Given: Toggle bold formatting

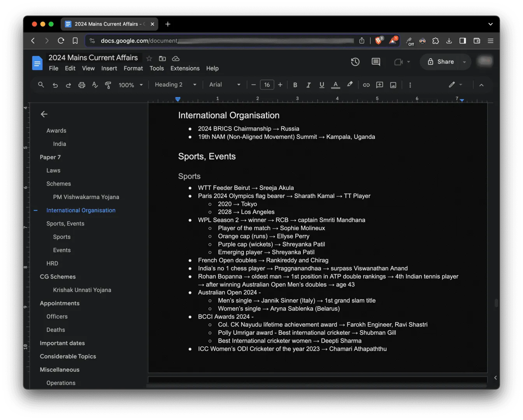Looking at the screenshot, I should (x=295, y=85).
